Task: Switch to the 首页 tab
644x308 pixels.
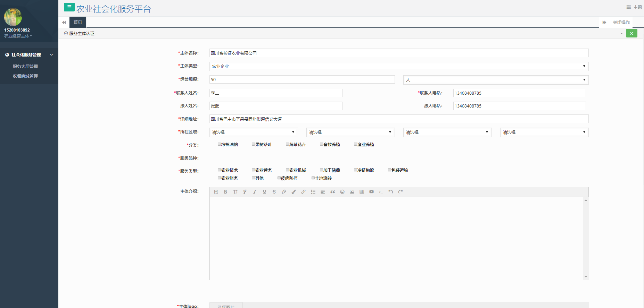Action: [x=78, y=22]
